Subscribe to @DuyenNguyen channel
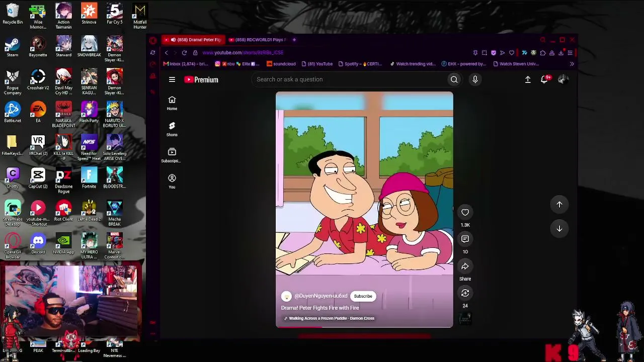Viewport: 644px width, 362px height. pos(363,296)
